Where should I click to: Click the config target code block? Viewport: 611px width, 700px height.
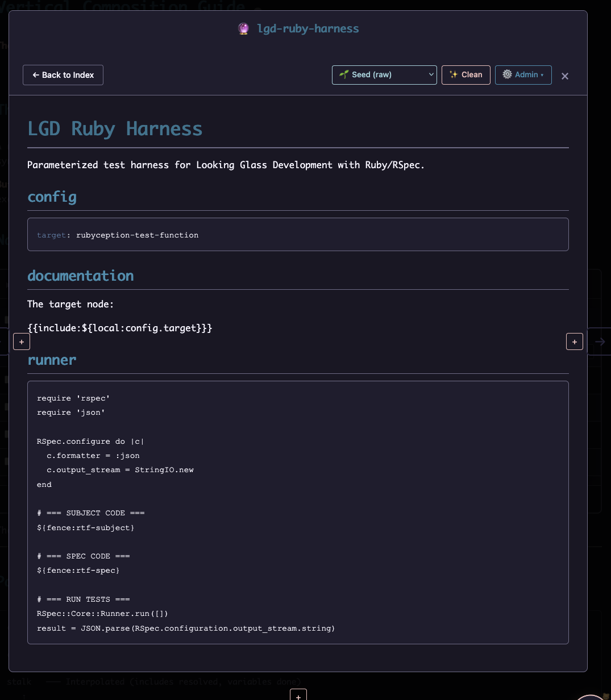(298, 235)
